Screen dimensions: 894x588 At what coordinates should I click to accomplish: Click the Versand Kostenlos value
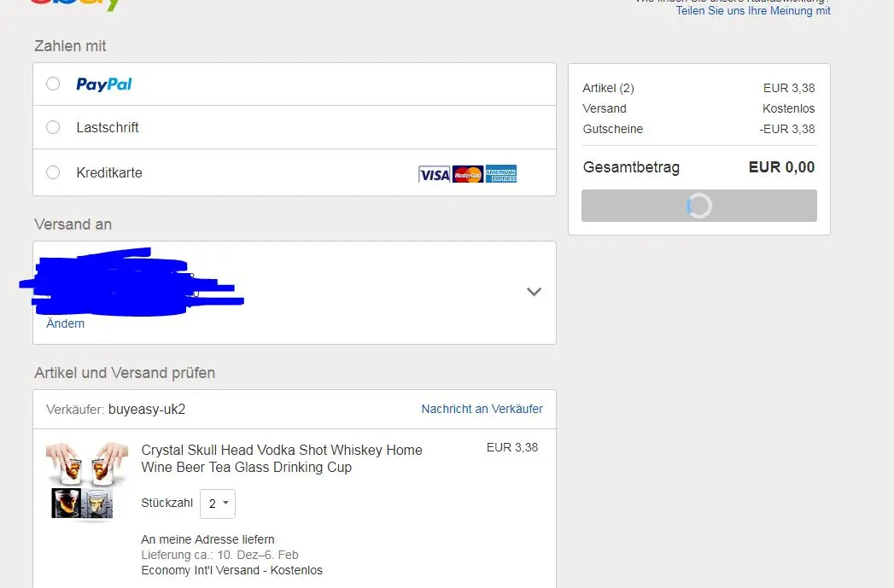(788, 109)
